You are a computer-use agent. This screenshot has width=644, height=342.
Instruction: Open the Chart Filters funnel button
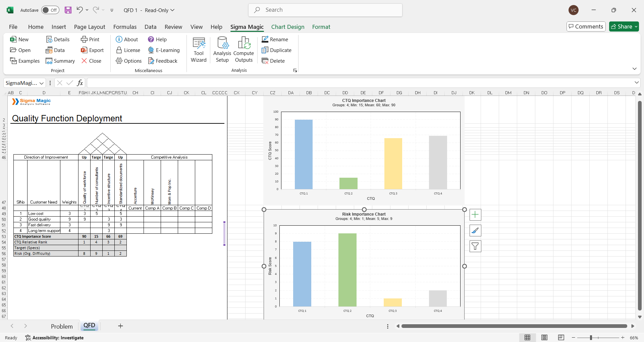coord(475,246)
